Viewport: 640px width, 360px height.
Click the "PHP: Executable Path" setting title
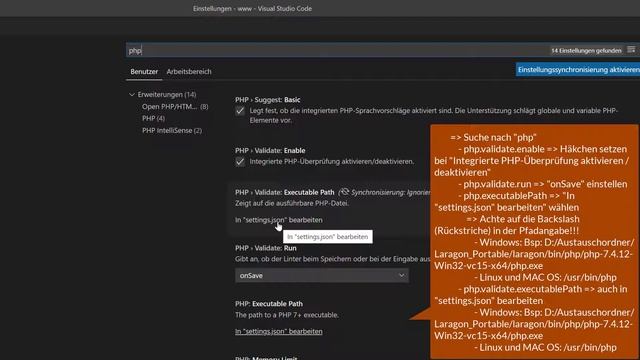pos(269,304)
